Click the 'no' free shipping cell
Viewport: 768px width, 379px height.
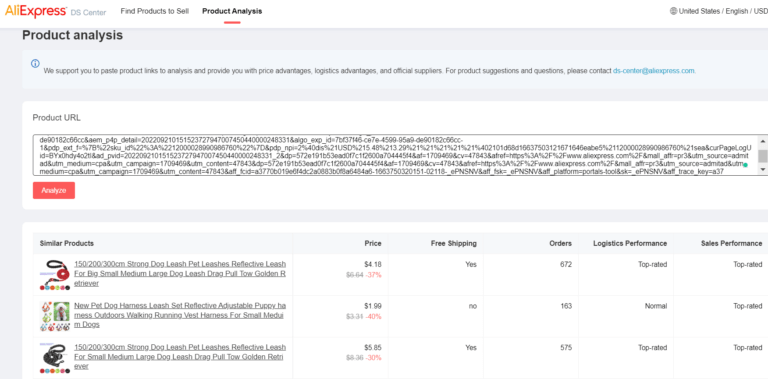click(472, 306)
